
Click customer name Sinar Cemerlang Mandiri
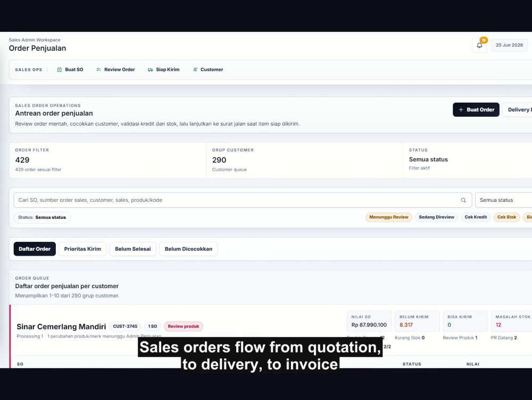tap(61, 326)
